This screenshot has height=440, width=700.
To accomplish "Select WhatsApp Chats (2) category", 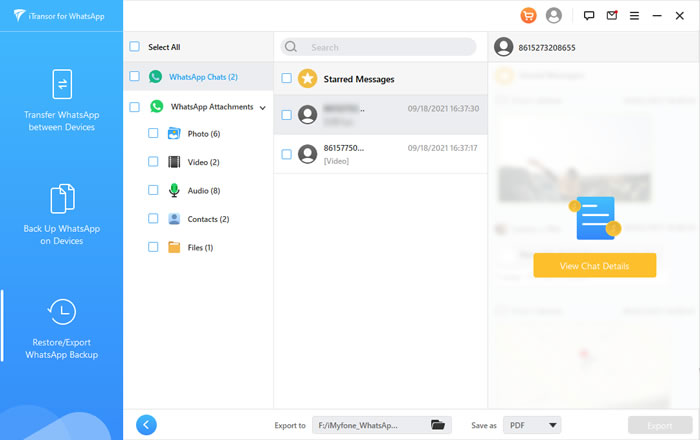I will point(203,77).
